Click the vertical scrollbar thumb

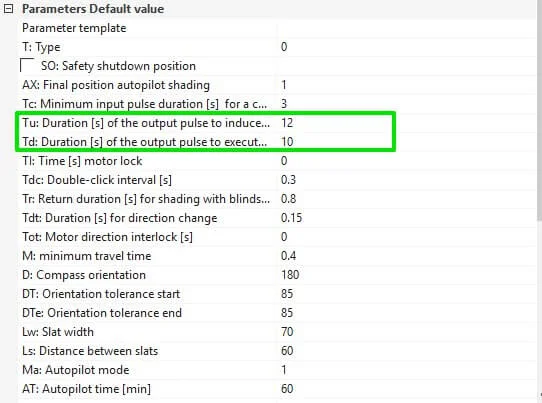click(x=539, y=111)
